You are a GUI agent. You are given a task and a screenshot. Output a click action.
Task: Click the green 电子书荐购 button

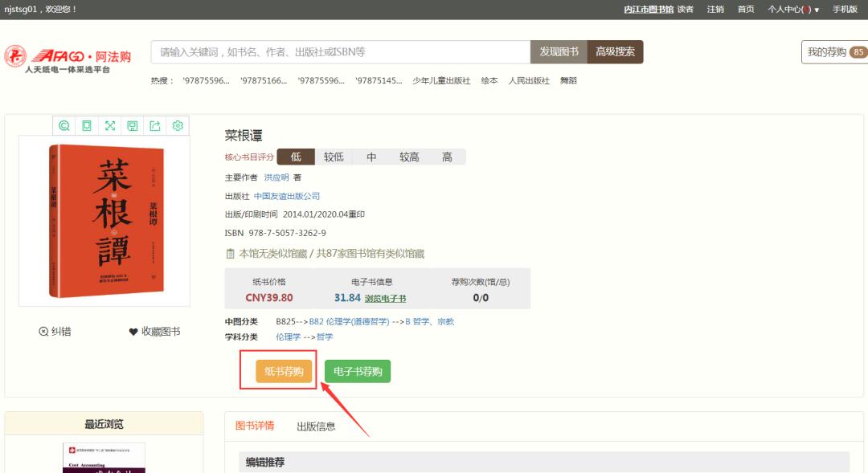(358, 371)
